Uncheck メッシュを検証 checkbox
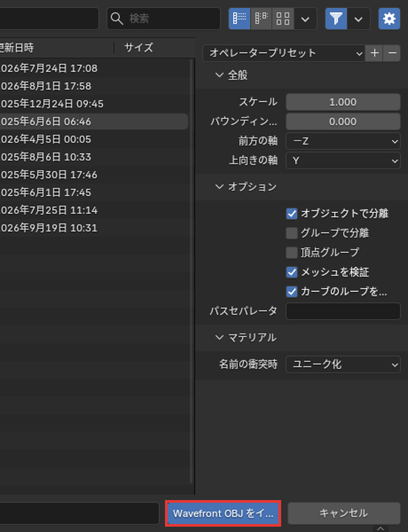The width and height of the screenshot is (408, 532). tap(292, 272)
